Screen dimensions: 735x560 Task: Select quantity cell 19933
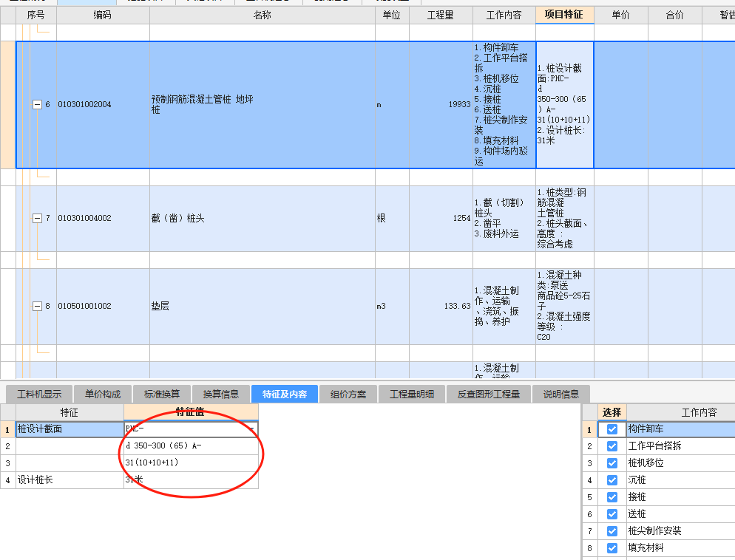(x=441, y=104)
